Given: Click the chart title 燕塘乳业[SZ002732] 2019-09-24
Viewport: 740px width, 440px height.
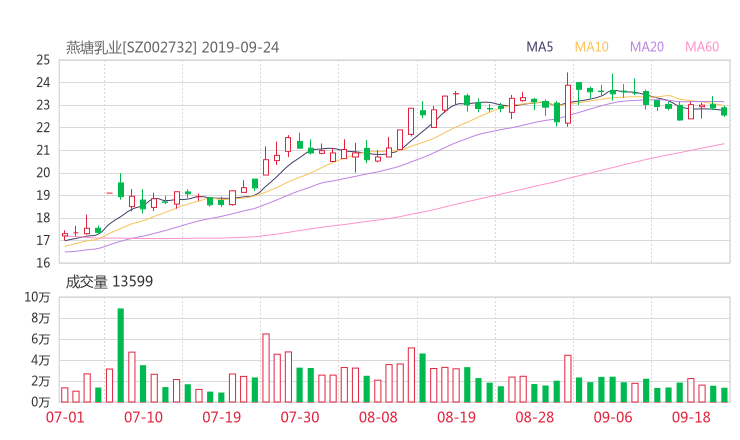Looking at the screenshot, I should [172, 48].
